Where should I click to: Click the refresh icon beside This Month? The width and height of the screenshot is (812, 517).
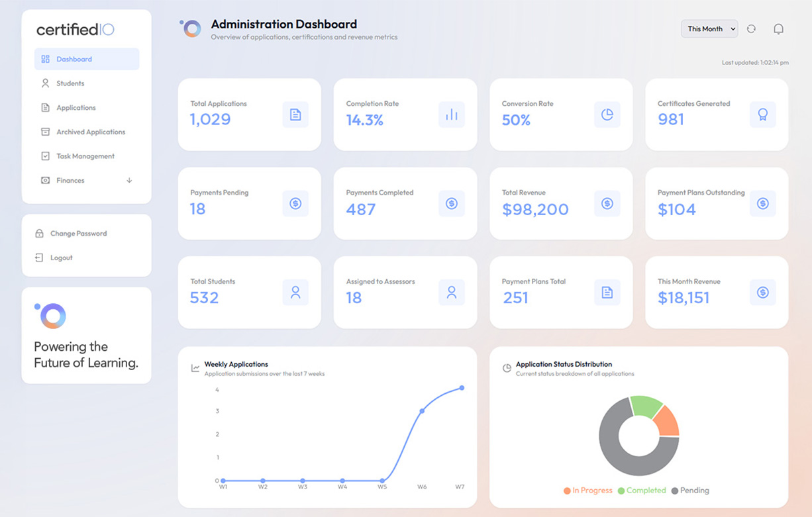point(751,29)
